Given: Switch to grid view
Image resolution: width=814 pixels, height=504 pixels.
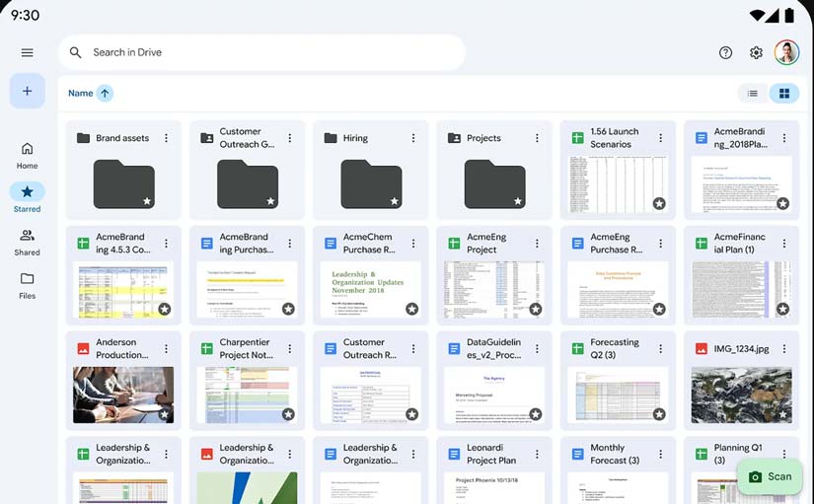Looking at the screenshot, I should coord(783,94).
